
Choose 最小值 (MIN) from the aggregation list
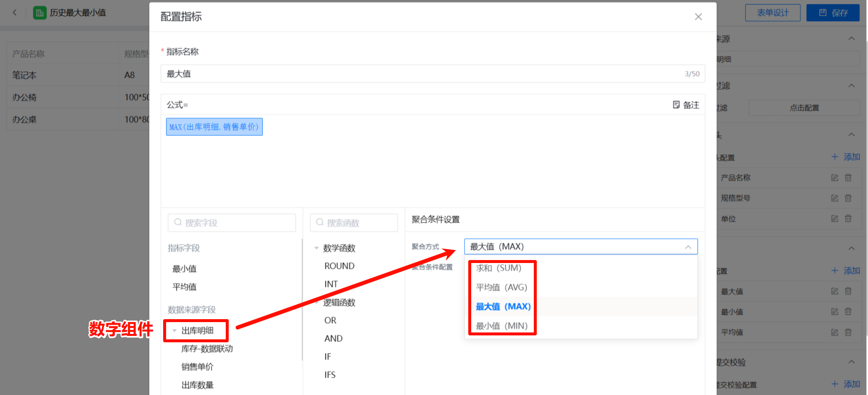[501, 326]
